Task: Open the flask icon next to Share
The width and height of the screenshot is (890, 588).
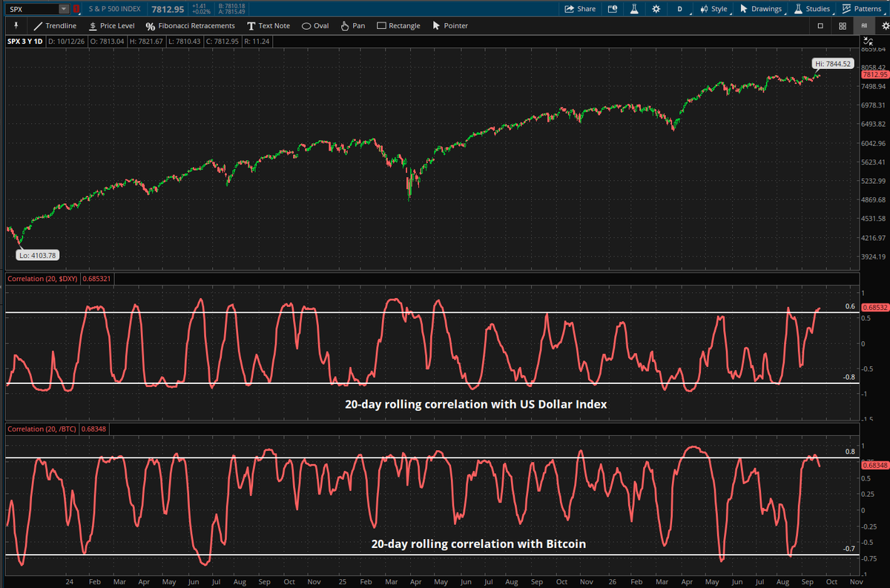Action: (x=634, y=9)
